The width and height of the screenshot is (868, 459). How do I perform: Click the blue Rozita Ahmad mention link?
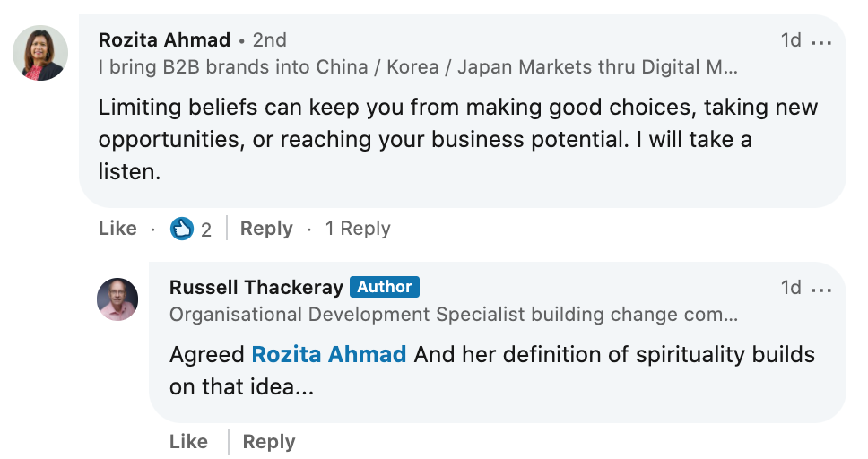point(329,354)
